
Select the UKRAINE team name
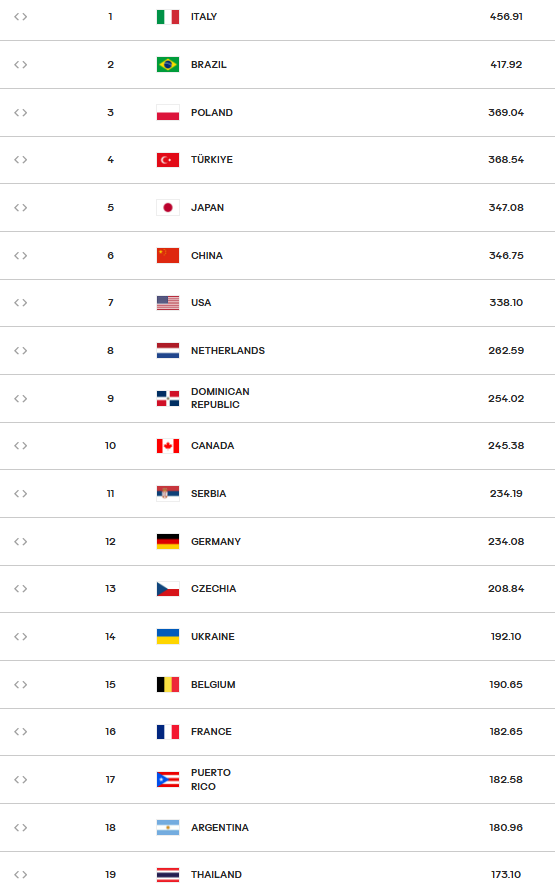[212, 636]
